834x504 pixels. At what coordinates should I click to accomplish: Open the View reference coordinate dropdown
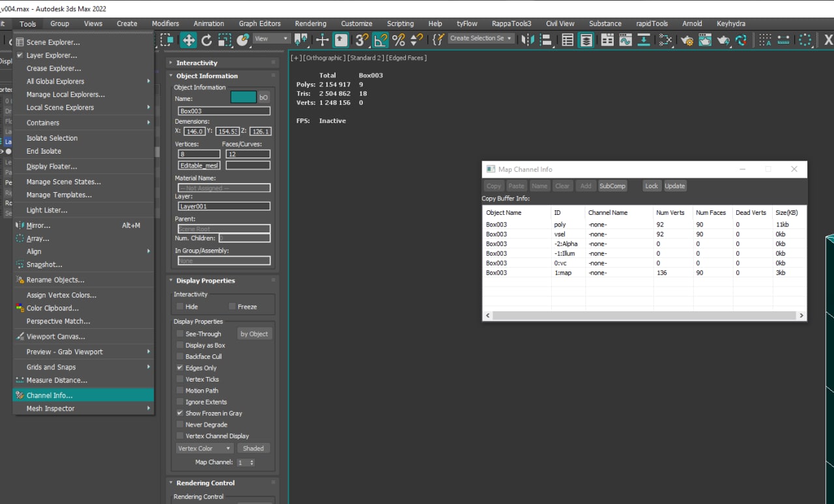point(271,38)
